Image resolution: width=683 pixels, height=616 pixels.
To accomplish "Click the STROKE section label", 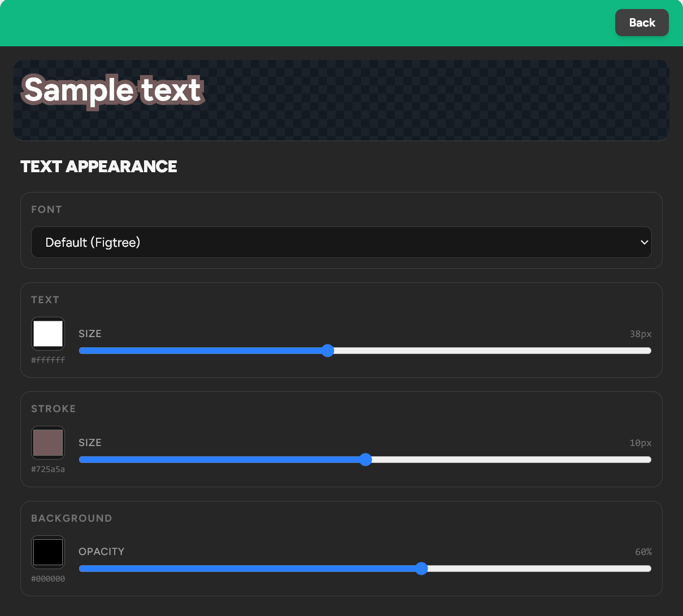I will [53, 409].
